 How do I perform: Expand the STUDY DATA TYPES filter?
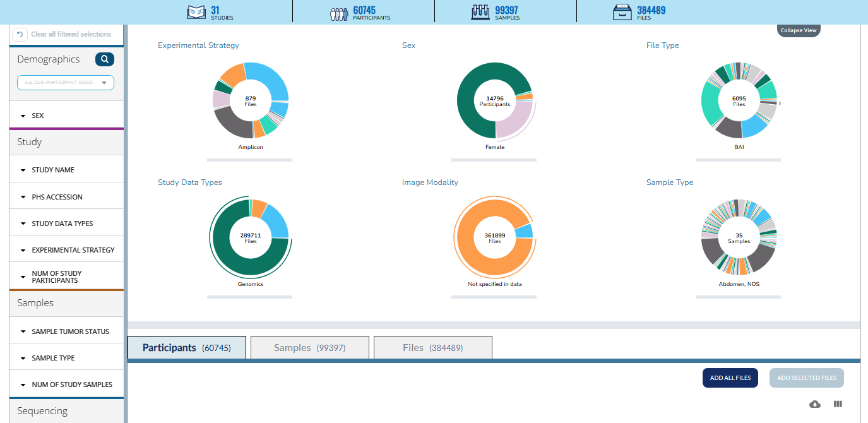click(66, 223)
